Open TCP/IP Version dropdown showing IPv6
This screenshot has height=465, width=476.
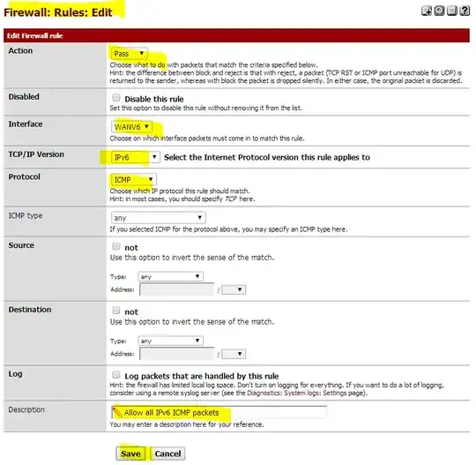click(136, 157)
